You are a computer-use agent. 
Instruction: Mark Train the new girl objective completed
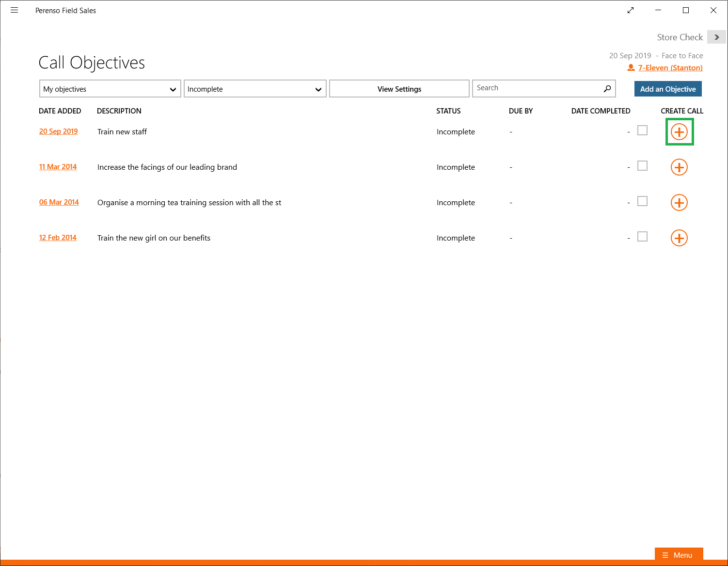pos(642,237)
